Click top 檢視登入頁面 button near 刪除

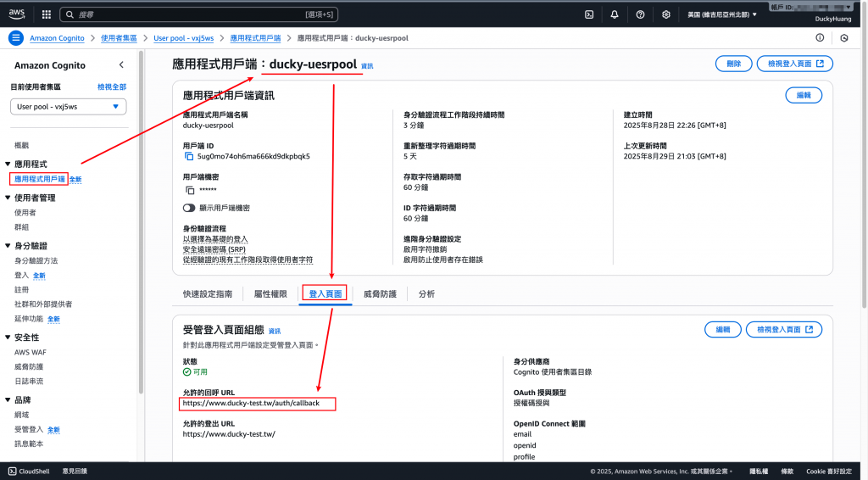(795, 64)
